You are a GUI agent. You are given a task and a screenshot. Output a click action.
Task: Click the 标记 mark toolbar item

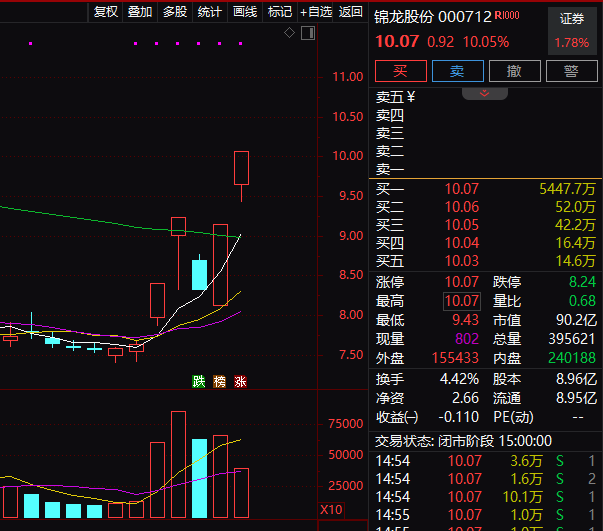(x=280, y=12)
